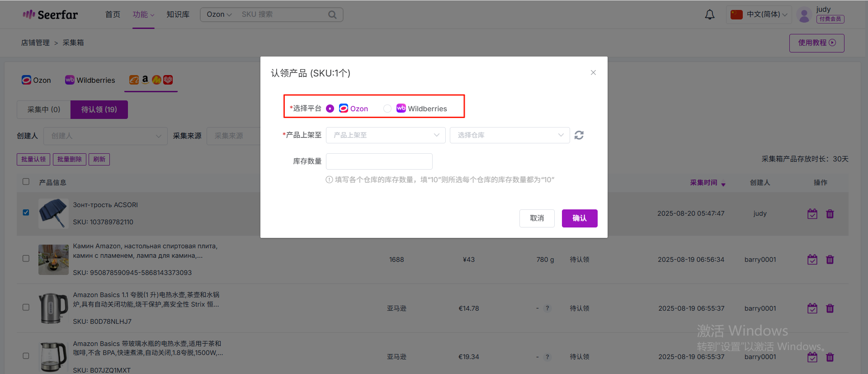Delete the €14.78 Amazon Basics kettle row
The width and height of the screenshot is (868, 374).
830,308
